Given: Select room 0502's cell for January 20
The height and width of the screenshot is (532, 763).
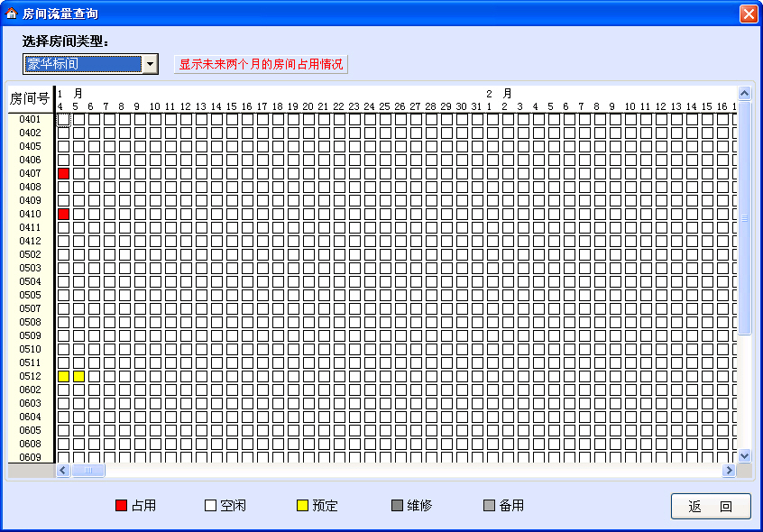Looking at the screenshot, I should 308,255.
